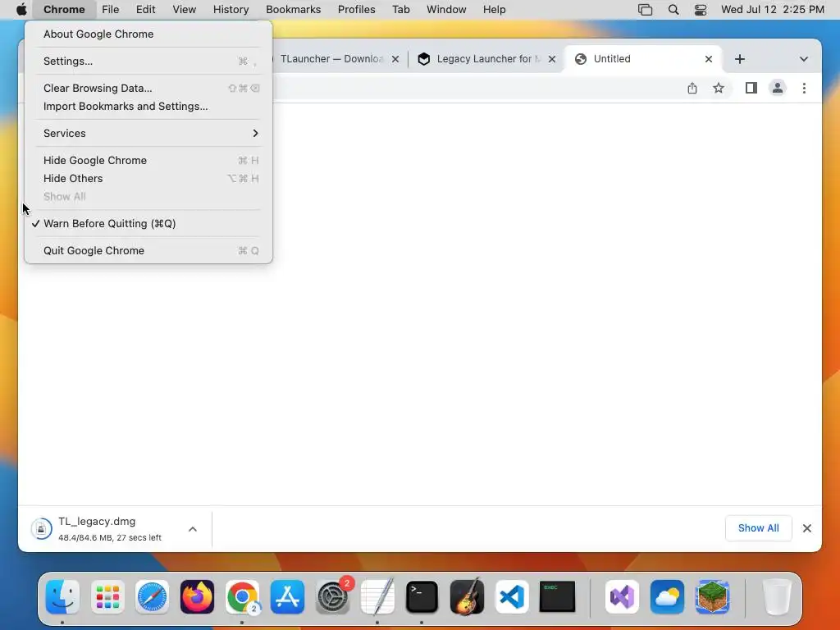
Task: Open the purple Visual Studio dock icon
Action: pos(622,597)
